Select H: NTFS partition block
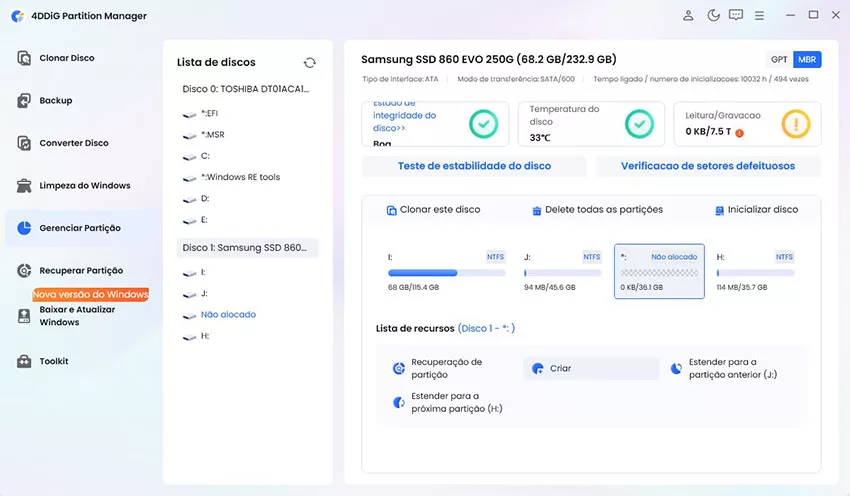This screenshot has height=496, width=850. (755, 271)
